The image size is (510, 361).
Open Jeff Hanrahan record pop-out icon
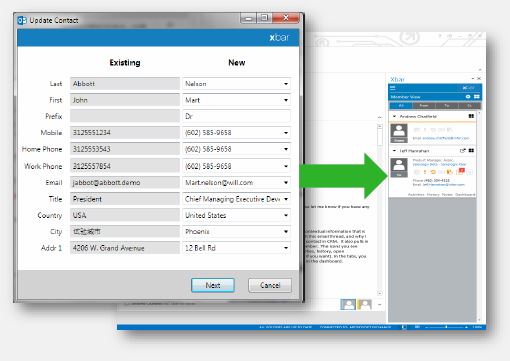[462, 151]
